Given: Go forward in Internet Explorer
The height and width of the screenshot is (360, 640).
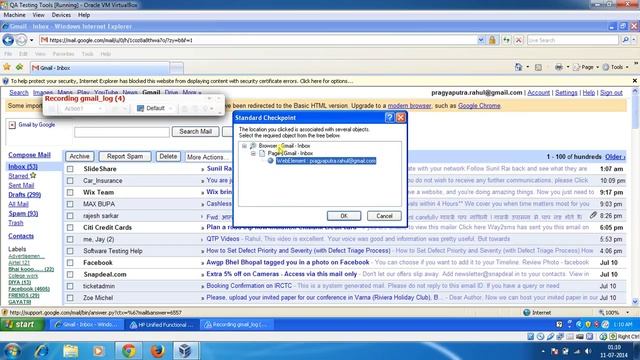Looking at the screenshot, I should pos(21,40).
